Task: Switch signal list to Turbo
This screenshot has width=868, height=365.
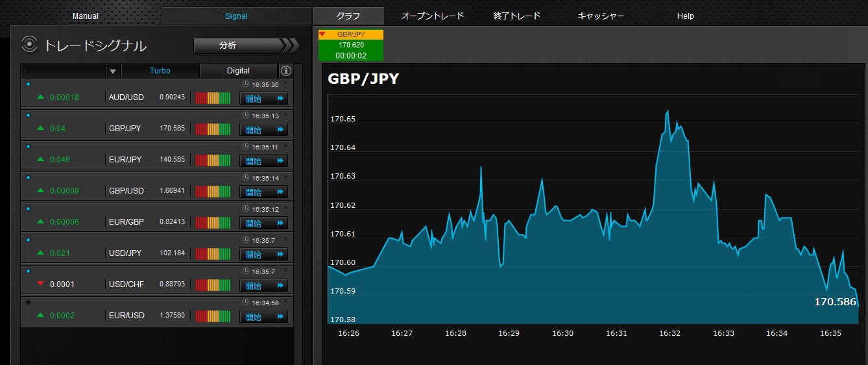Action: coord(160,71)
